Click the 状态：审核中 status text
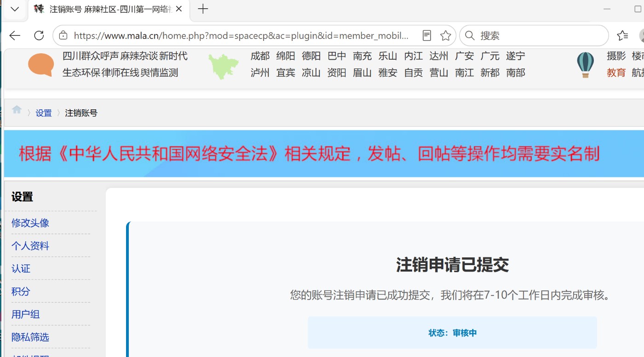644x357 pixels. coord(453,333)
